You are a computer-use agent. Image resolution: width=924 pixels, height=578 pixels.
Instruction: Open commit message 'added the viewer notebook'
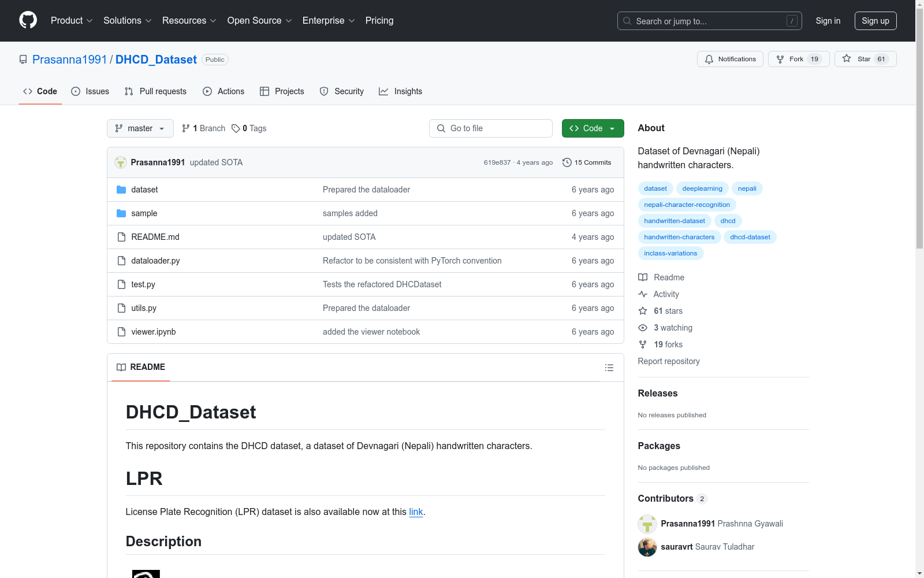click(371, 332)
